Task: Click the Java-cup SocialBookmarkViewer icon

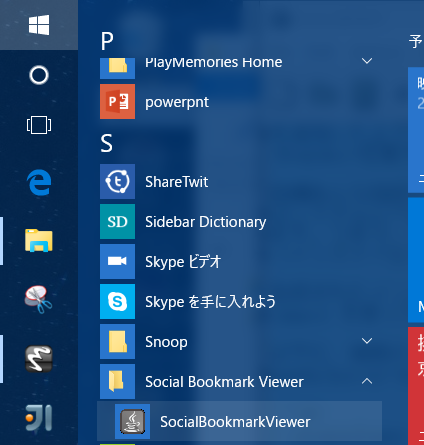Action: [132, 421]
